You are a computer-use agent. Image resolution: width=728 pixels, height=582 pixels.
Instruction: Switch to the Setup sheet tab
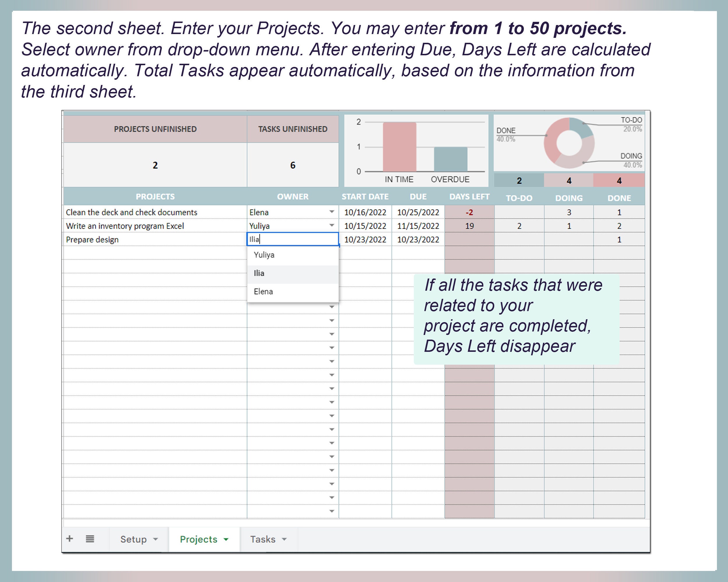(x=133, y=540)
